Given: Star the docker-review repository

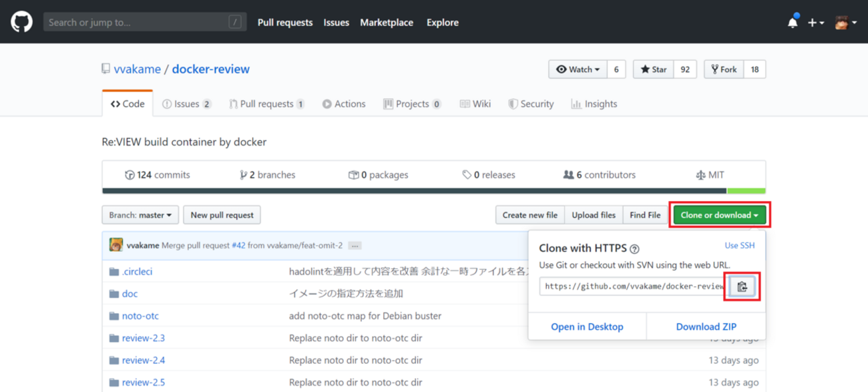Looking at the screenshot, I should click(x=653, y=69).
